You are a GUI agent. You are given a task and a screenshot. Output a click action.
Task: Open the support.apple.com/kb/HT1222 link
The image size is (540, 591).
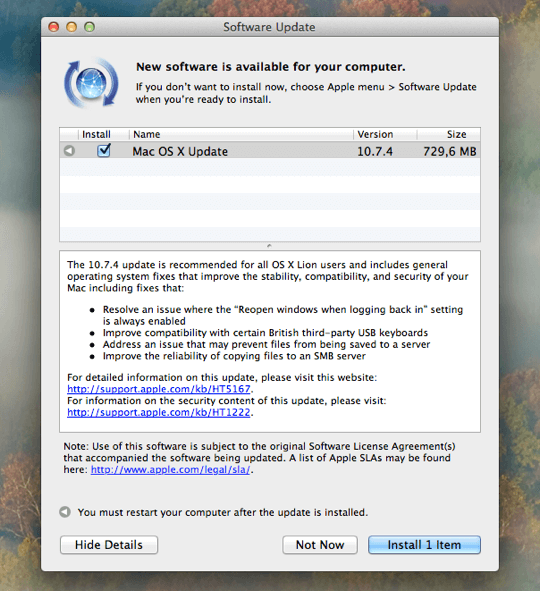(x=159, y=412)
